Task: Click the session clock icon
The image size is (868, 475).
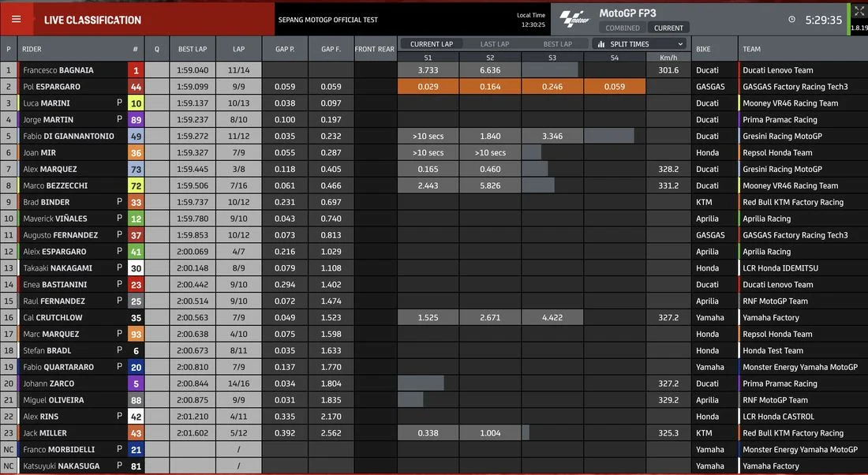Action: pos(791,20)
